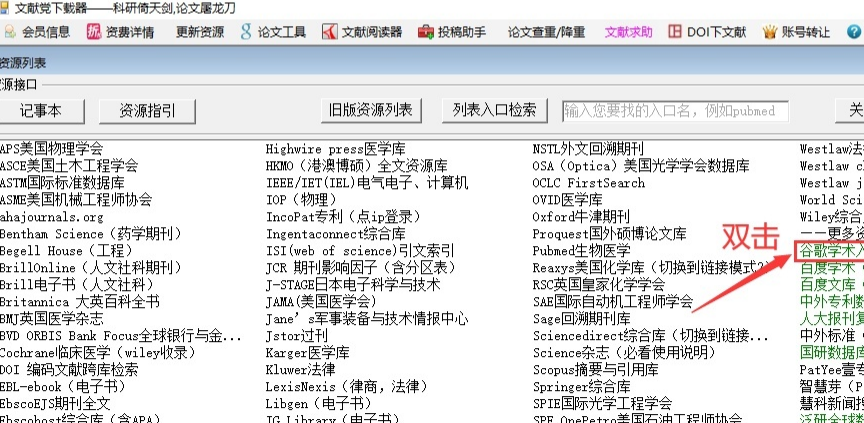Select Cochrane临床医学（wiley收录） entry

pos(98,352)
